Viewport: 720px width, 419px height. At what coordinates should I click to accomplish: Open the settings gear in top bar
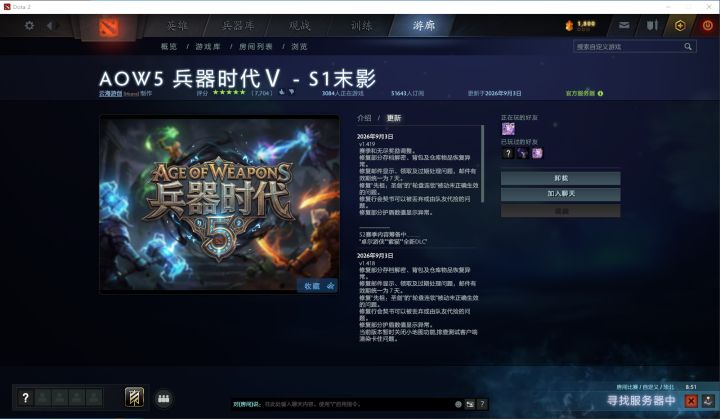pos(29,26)
